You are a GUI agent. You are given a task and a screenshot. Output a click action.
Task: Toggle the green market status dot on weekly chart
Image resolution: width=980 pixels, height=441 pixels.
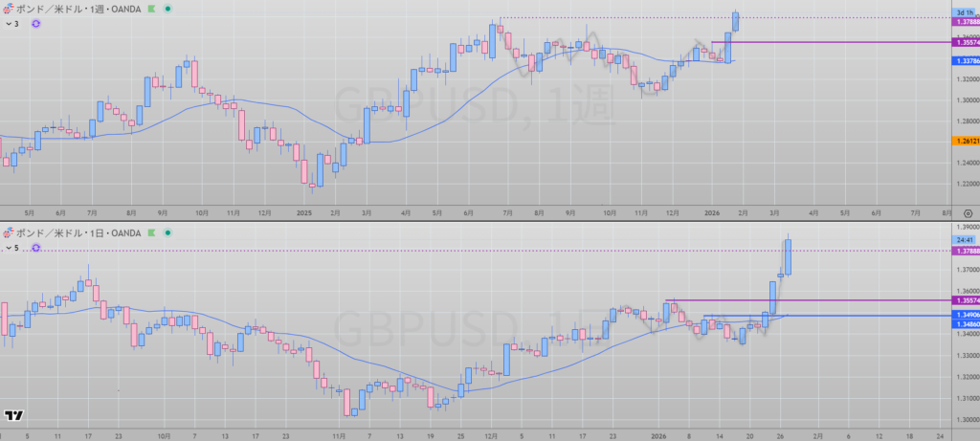pyautogui.click(x=168, y=9)
